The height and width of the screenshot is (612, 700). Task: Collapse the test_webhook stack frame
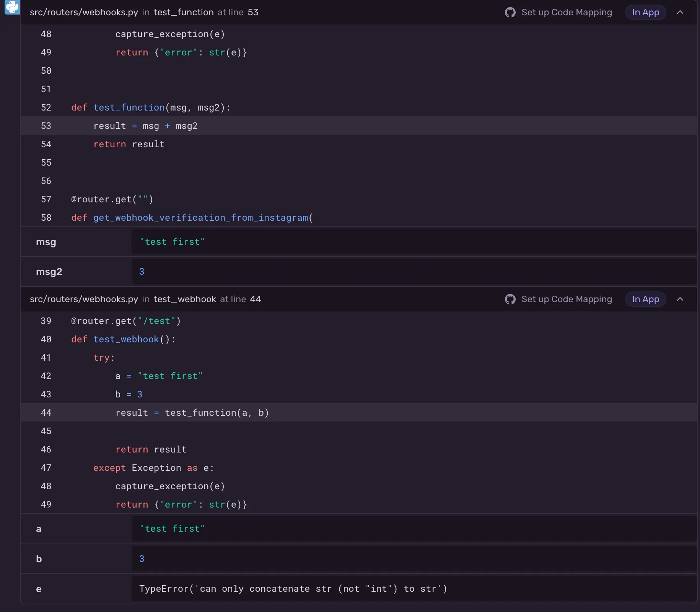click(x=680, y=299)
